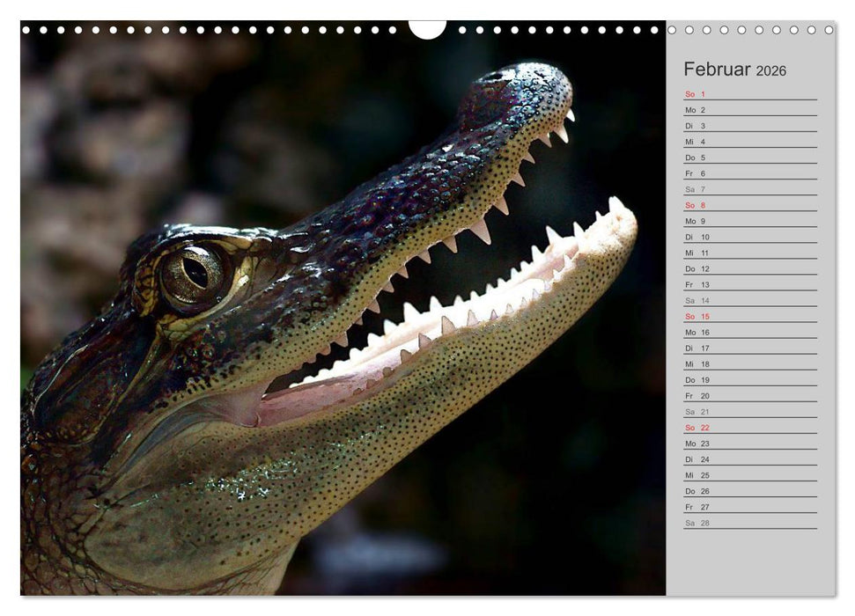The image size is (855, 616).
Task: Click the Do 26 date line
Action: click(x=749, y=491)
